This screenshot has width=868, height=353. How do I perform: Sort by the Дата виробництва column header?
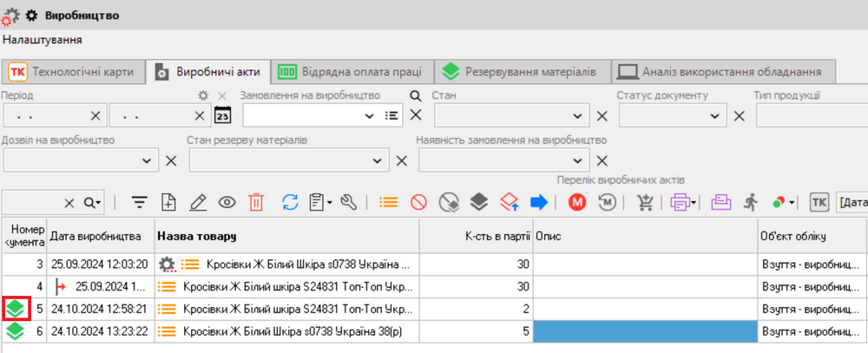click(101, 236)
